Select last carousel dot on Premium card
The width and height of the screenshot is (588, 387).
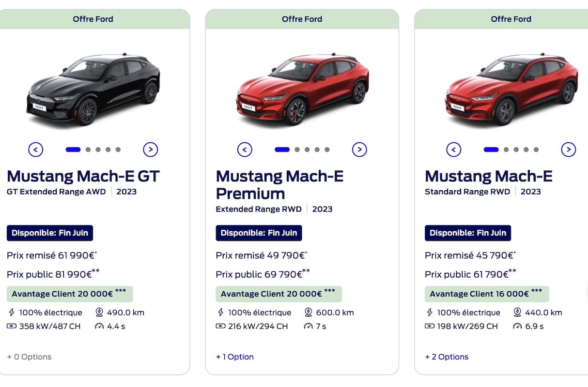click(327, 149)
